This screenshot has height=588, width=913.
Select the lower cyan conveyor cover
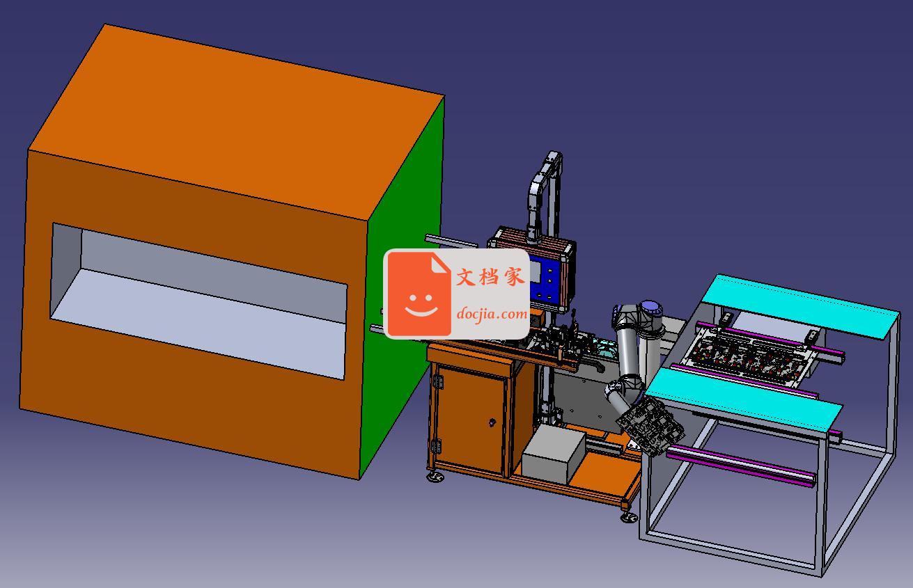[x=745, y=400]
